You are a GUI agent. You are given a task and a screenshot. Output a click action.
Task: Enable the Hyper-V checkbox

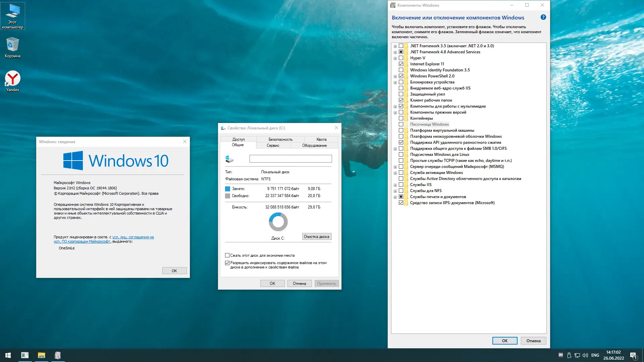[401, 58]
